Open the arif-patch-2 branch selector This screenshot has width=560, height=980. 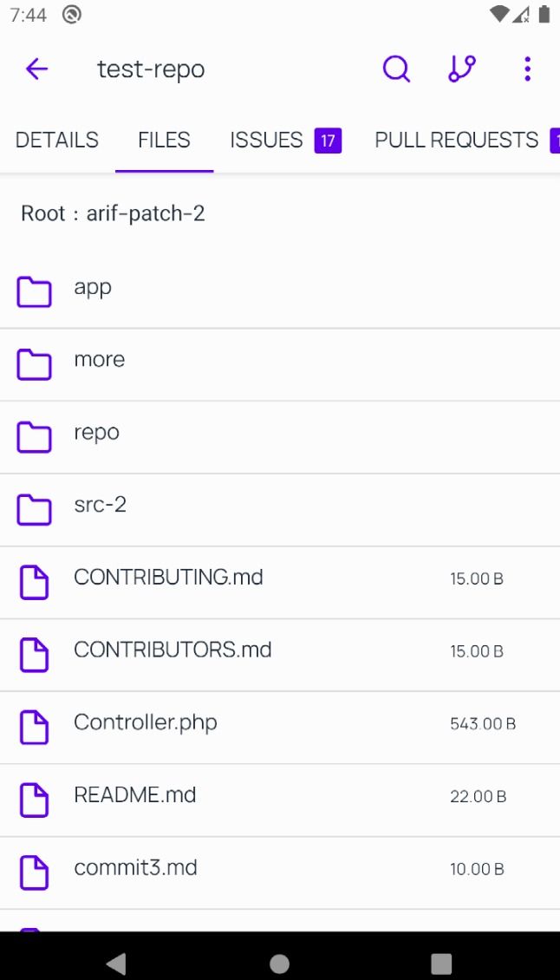[145, 213]
